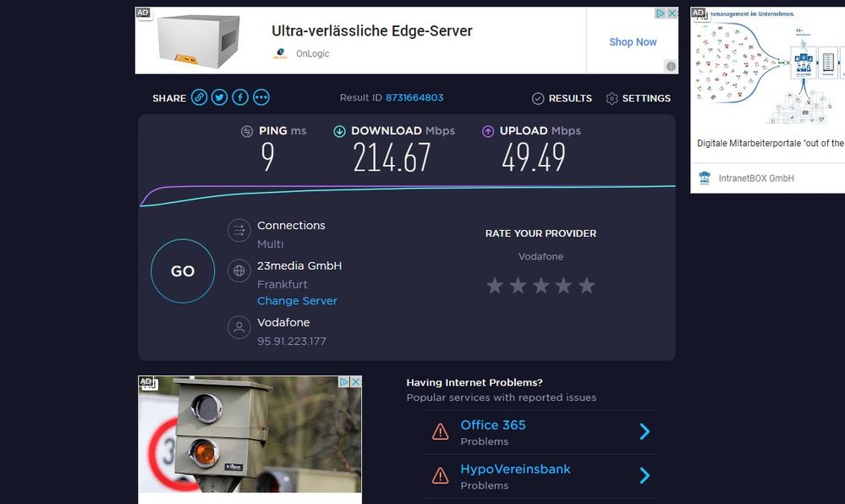Rate provider with three stars
The height and width of the screenshot is (504, 845).
click(541, 285)
